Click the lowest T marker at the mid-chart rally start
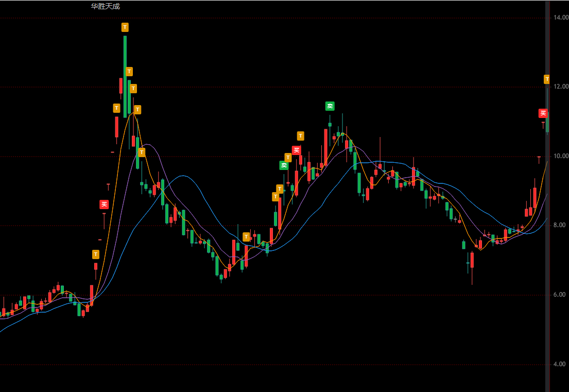 (276, 197)
